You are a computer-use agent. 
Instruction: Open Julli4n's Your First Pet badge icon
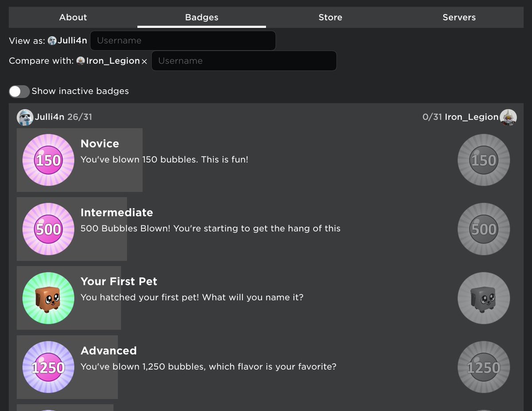point(48,298)
